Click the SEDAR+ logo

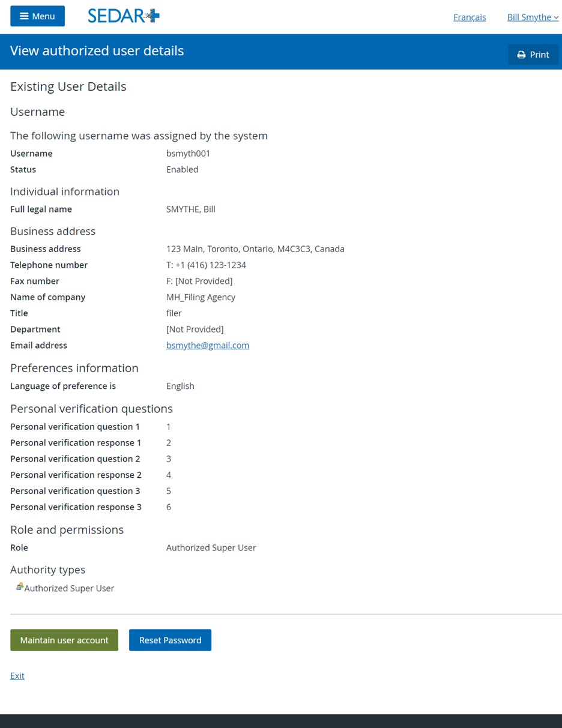pyautogui.click(x=124, y=16)
